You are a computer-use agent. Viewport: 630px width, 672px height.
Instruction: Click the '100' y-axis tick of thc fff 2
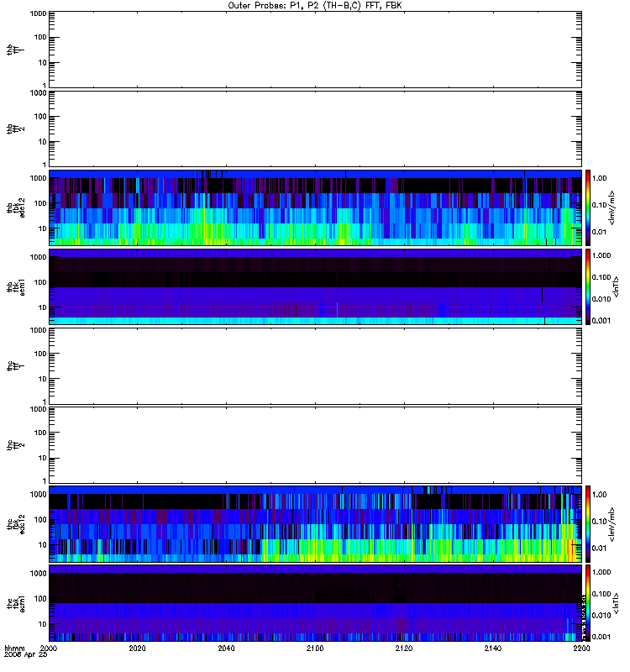coord(40,433)
